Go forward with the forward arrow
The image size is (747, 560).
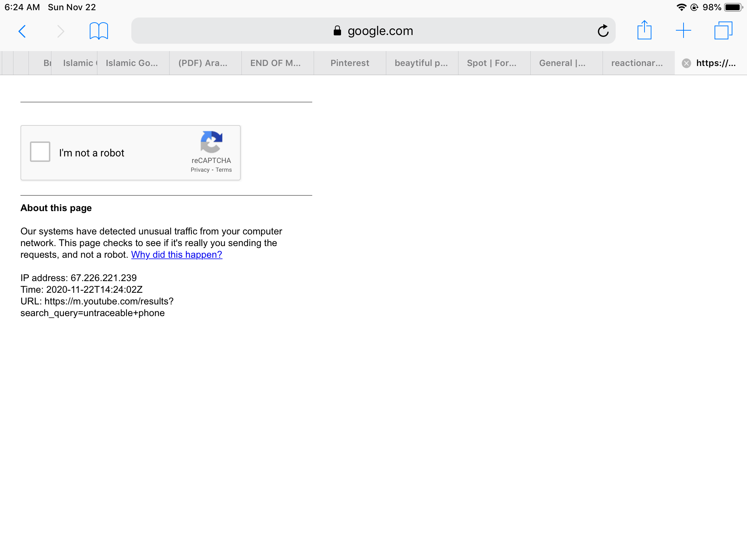point(61,31)
